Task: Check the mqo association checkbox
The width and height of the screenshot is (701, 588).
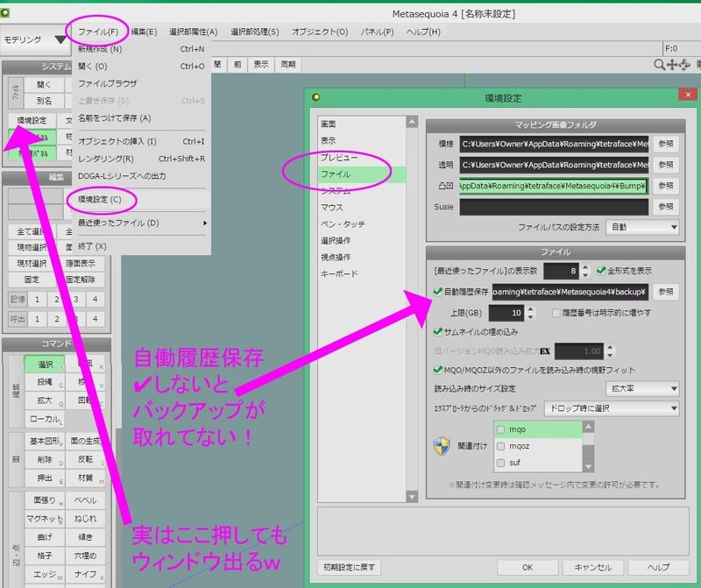Action: point(500,429)
